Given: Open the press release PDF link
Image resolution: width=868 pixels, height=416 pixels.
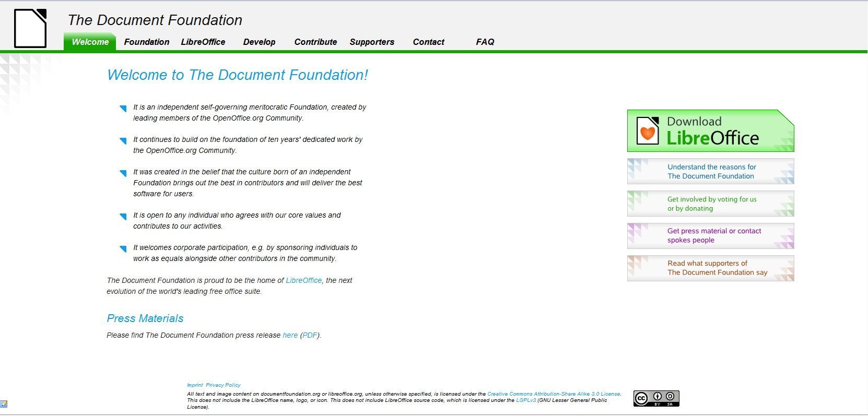Looking at the screenshot, I should pyautogui.click(x=310, y=335).
